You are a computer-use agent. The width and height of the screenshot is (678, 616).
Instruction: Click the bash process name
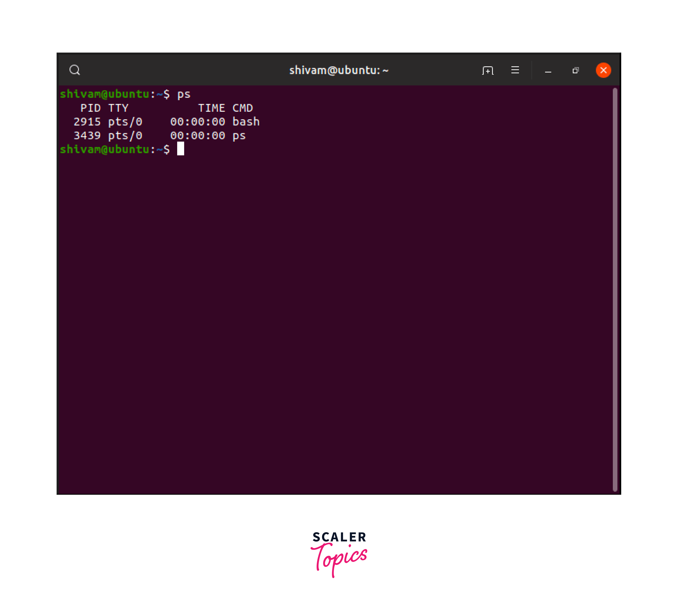pyautogui.click(x=246, y=122)
